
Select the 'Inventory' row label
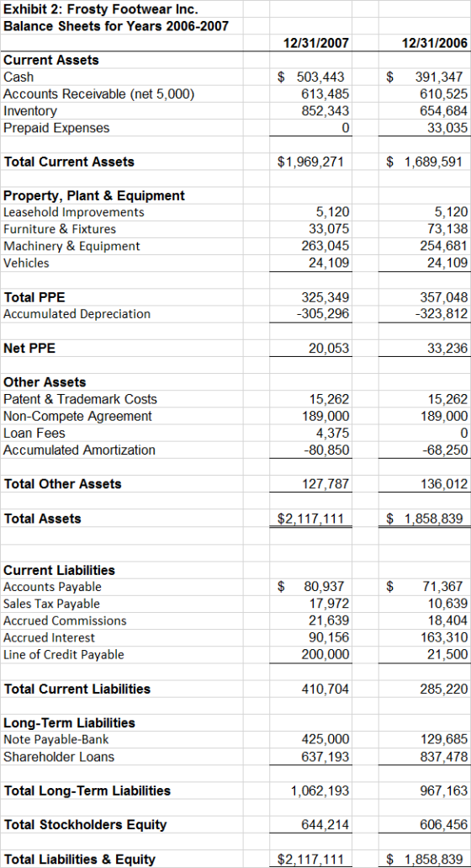pos(29,111)
